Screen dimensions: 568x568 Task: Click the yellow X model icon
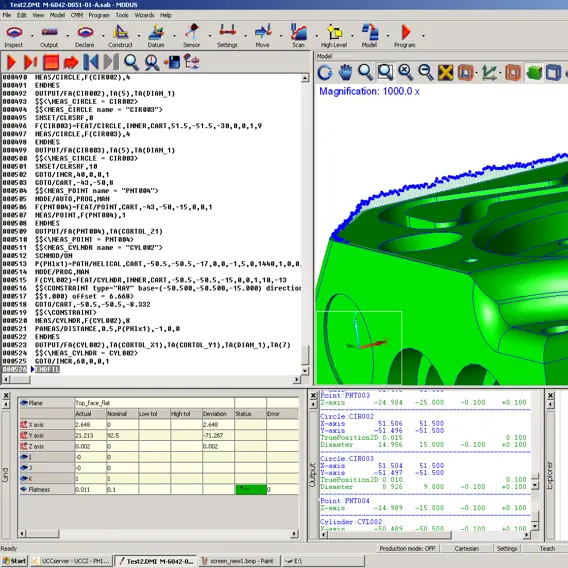coord(446,72)
